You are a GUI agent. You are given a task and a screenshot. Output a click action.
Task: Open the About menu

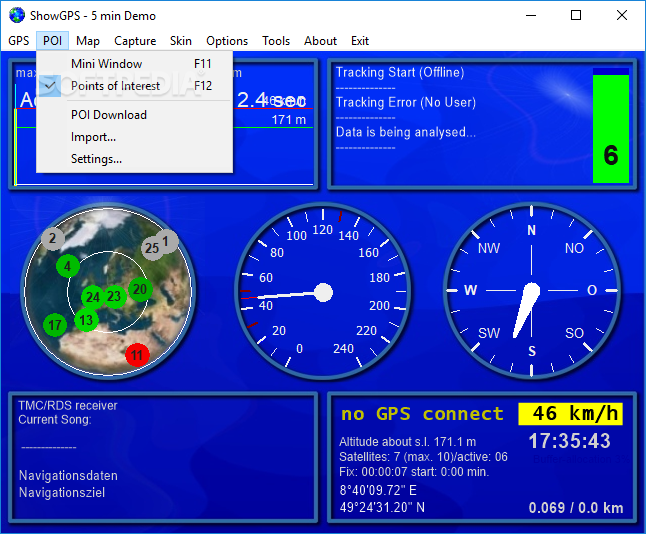pyautogui.click(x=321, y=41)
